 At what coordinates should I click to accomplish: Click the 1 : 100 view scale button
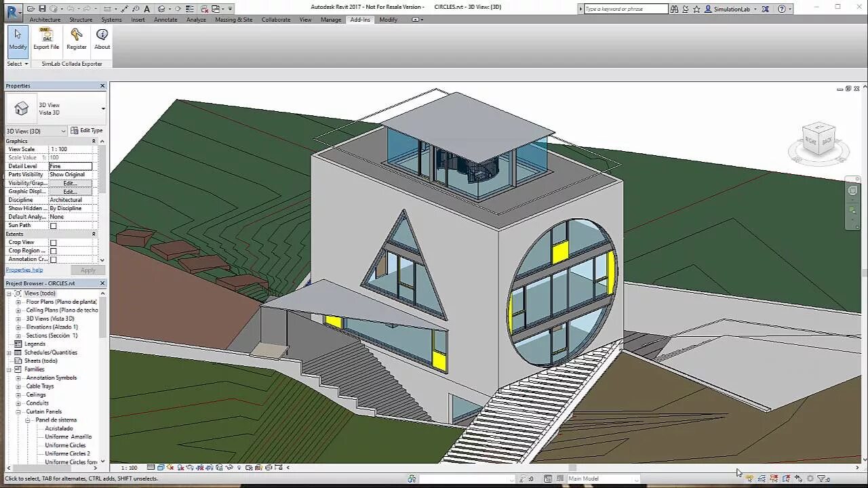pyautogui.click(x=129, y=468)
